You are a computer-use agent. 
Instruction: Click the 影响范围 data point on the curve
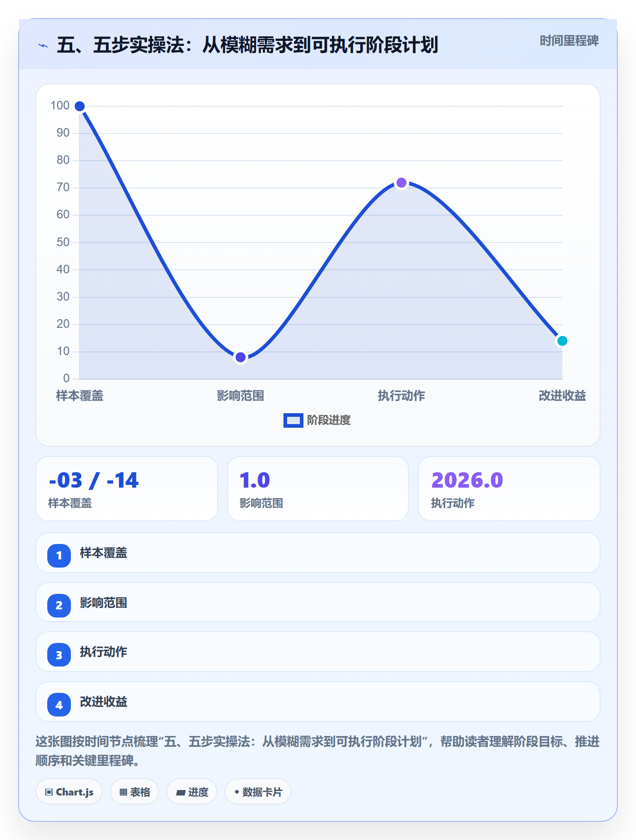[240, 357]
